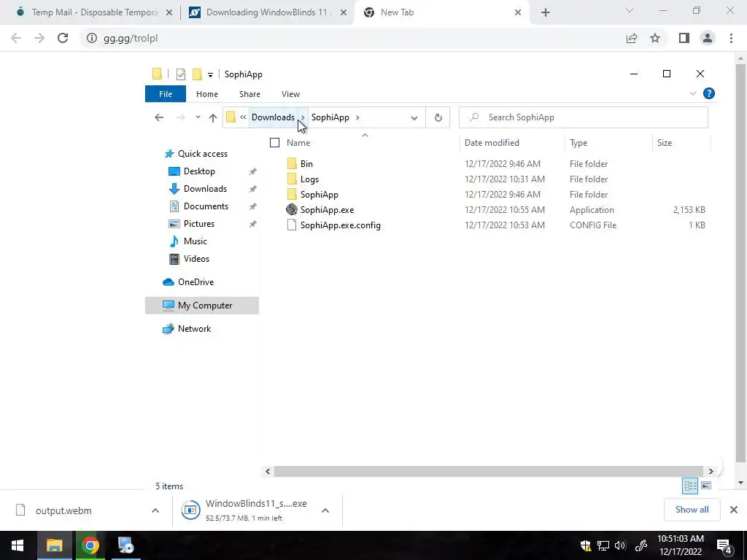Switch to Details view icon
The image size is (747, 560).
click(690, 486)
